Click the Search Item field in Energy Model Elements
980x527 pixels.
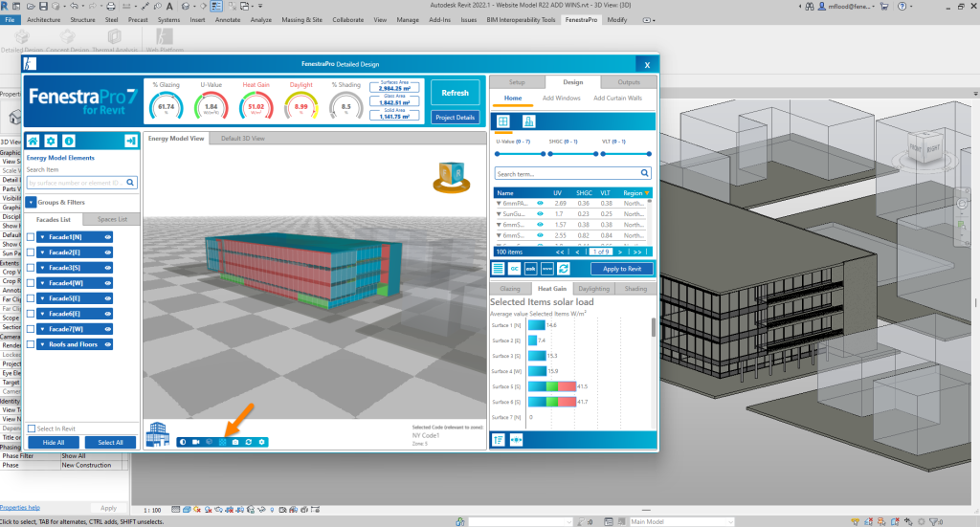point(81,183)
